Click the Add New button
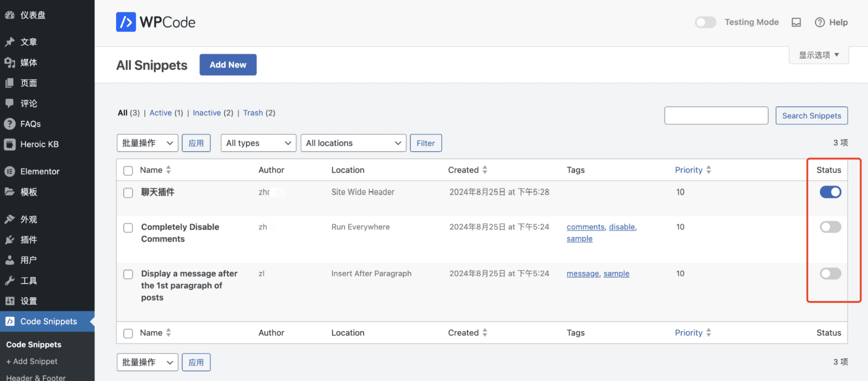This screenshot has width=868, height=381. [x=228, y=65]
